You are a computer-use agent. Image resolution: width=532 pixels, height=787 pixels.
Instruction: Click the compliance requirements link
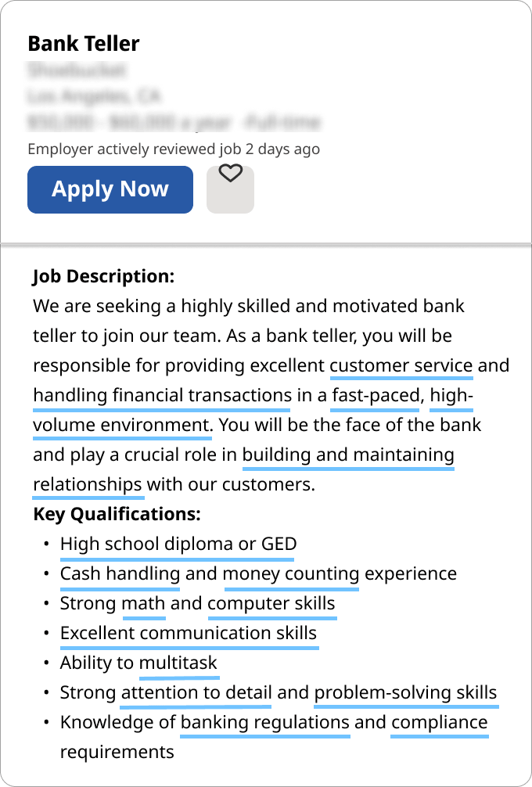pyautogui.click(x=440, y=722)
